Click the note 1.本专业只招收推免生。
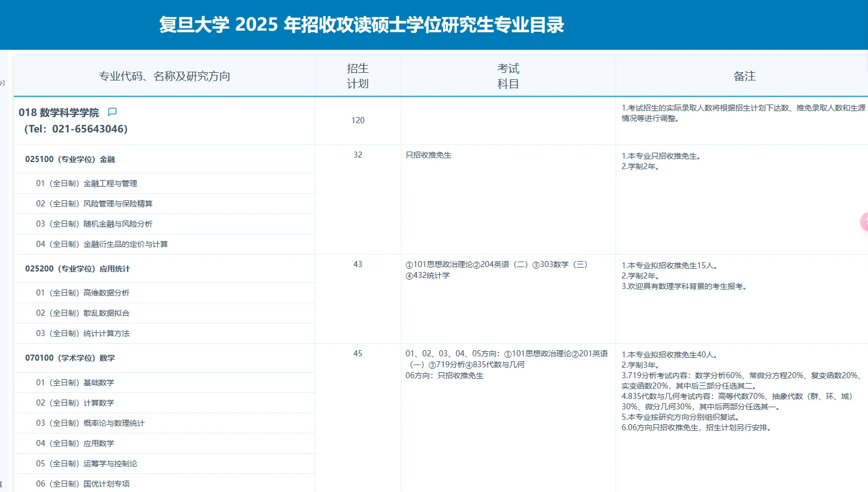868x492 pixels. [662, 156]
